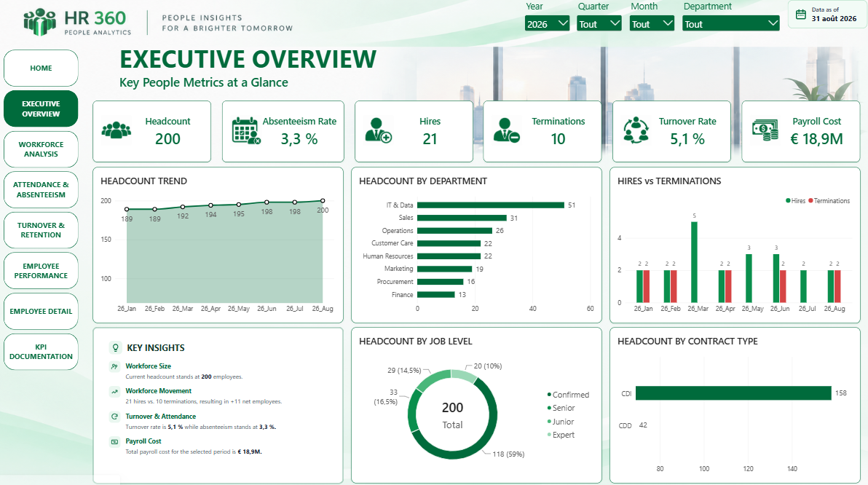The height and width of the screenshot is (485, 868).
Task: Click the Turnover Rate value 5,1 %
Action: (x=687, y=139)
